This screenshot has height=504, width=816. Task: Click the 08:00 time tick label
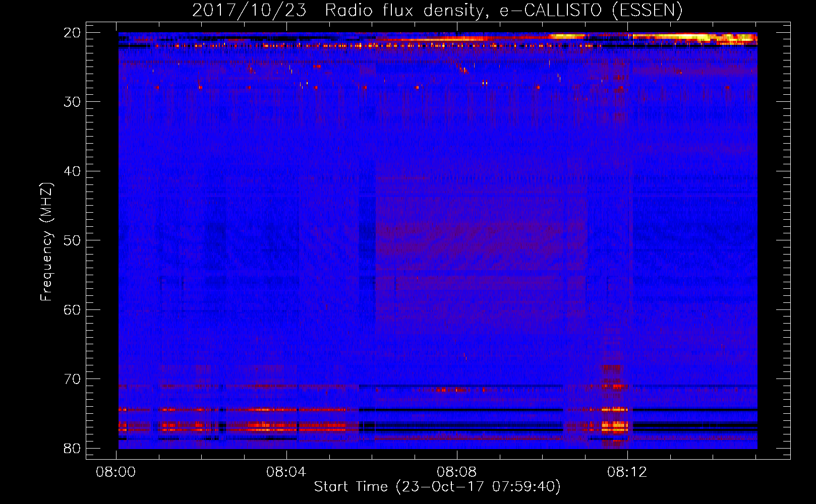pyautogui.click(x=116, y=472)
